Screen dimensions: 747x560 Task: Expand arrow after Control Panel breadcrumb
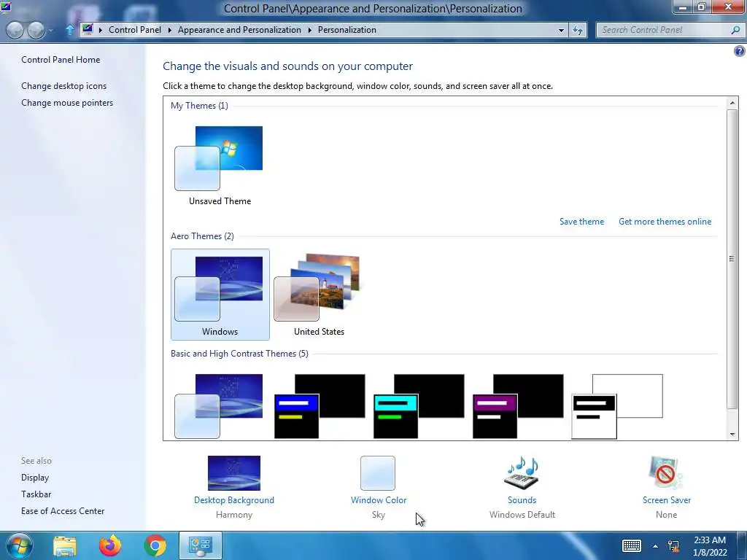[170, 30]
